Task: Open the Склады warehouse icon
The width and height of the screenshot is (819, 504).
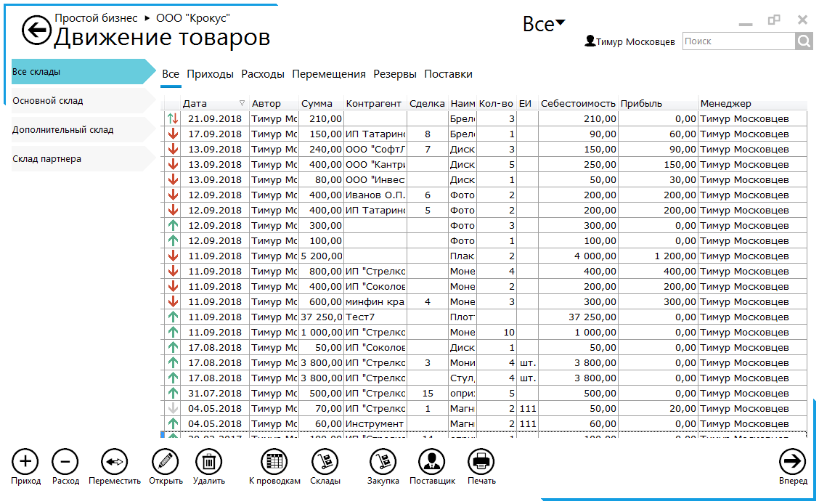Action: (325, 461)
